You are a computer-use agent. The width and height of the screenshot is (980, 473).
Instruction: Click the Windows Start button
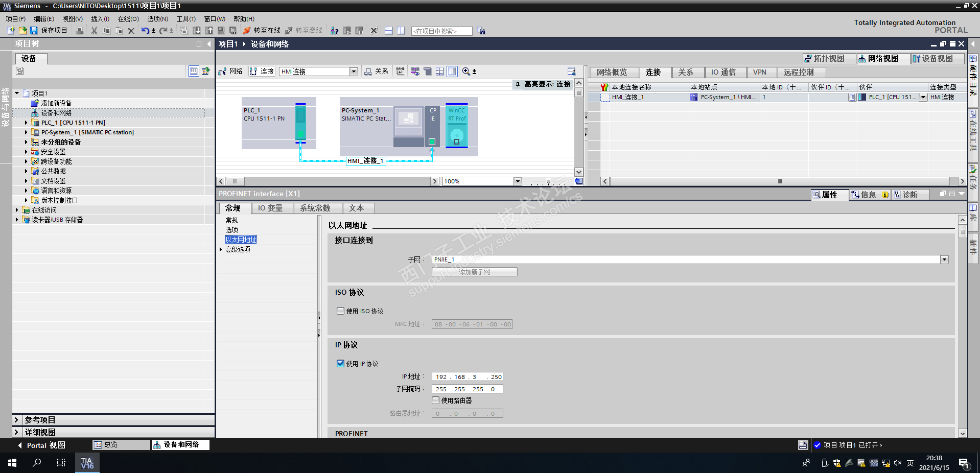(12, 463)
